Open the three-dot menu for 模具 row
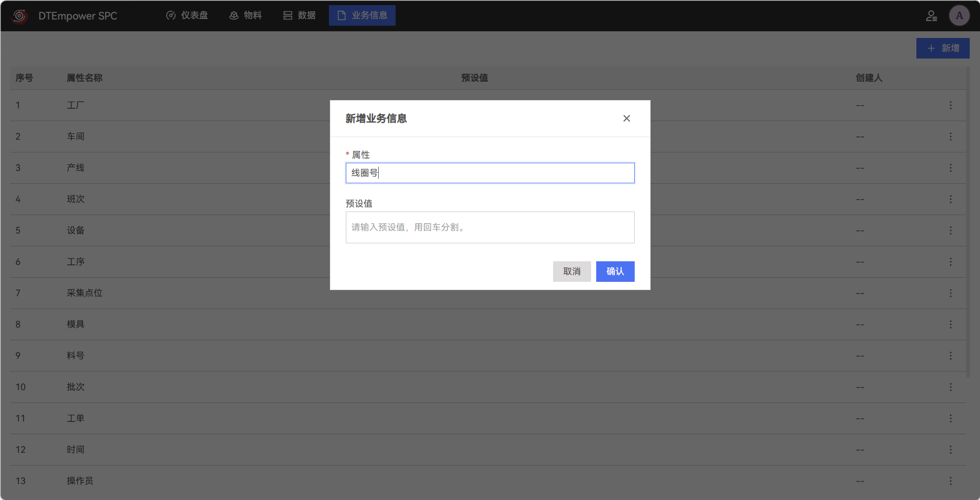The width and height of the screenshot is (980, 500). coord(950,324)
